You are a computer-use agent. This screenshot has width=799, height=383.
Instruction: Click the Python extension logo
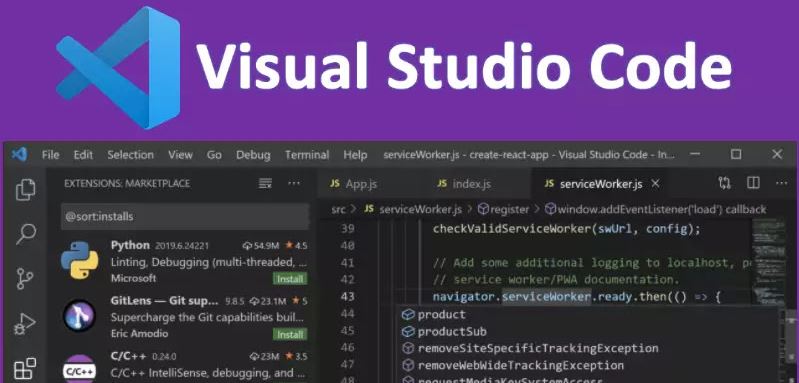tap(79, 260)
